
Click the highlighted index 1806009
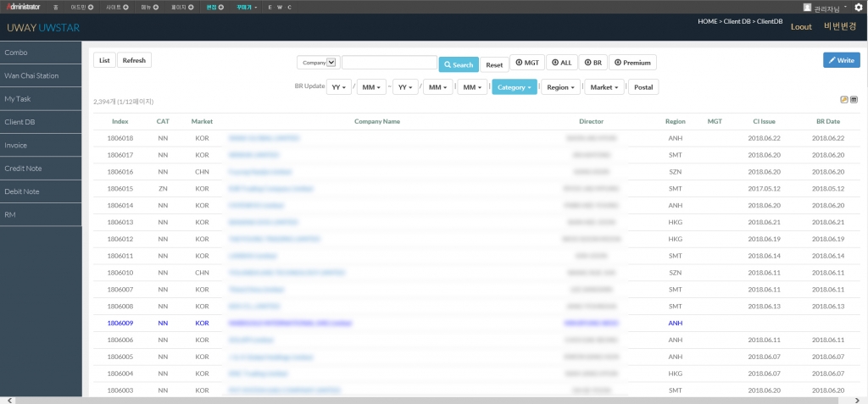coord(120,323)
